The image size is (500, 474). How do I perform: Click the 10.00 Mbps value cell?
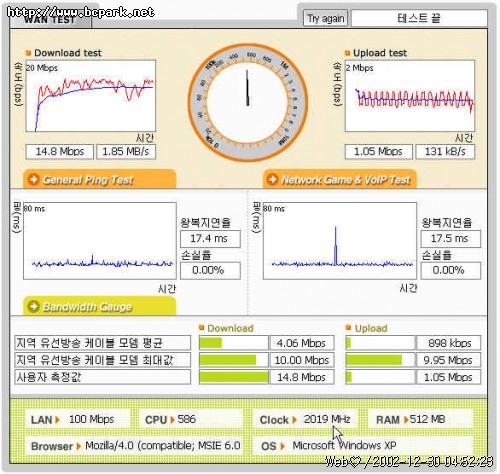pyautogui.click(x=302, y=360)
